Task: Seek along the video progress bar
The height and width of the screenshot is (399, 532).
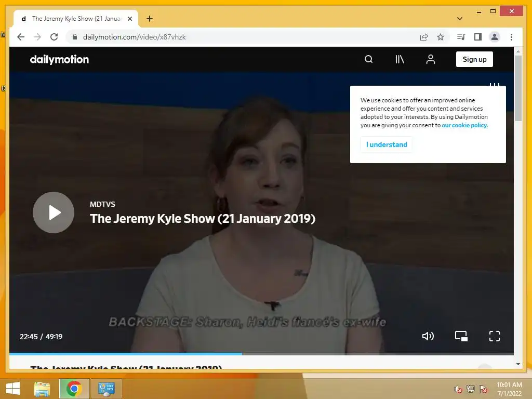Action: [x=261, y=354]
